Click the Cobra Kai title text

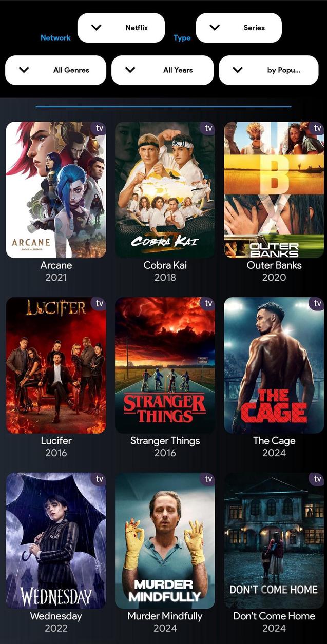point(165,265)
